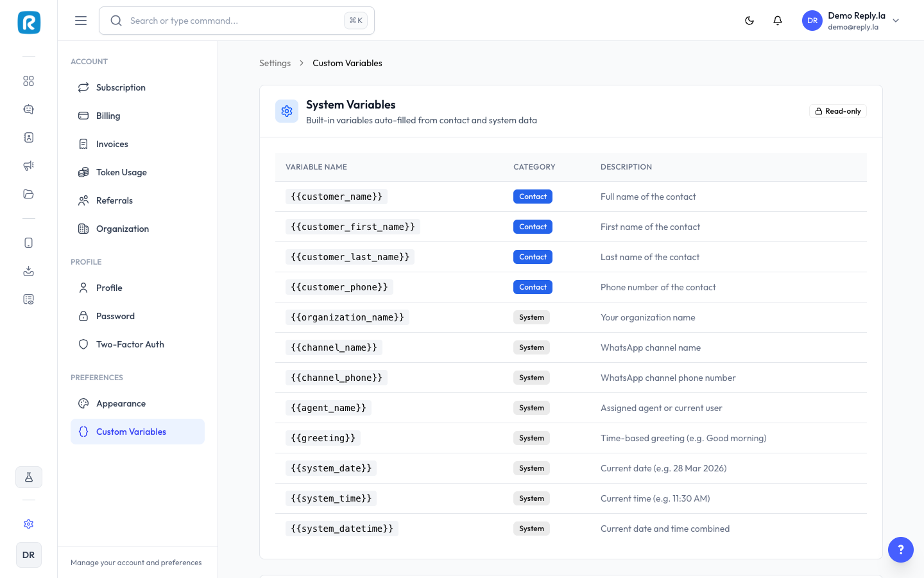Click 'Full name of the contact' description
Screen dimensions: 924x578
(648, 197)
